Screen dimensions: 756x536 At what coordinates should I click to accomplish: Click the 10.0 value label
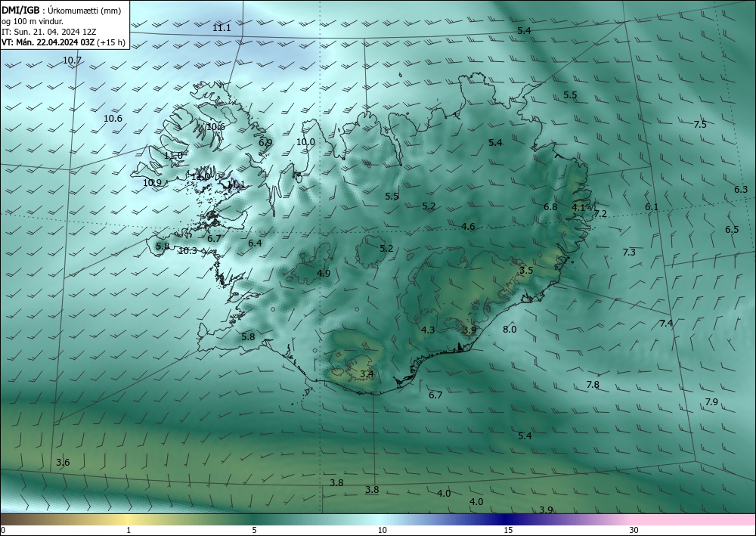(305, 142)
